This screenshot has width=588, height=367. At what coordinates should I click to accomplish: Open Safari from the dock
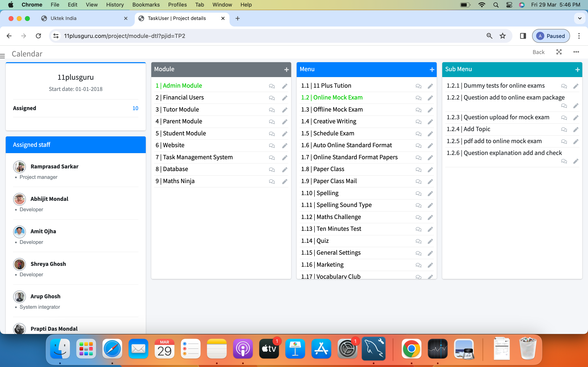click(x=112, y=349)
